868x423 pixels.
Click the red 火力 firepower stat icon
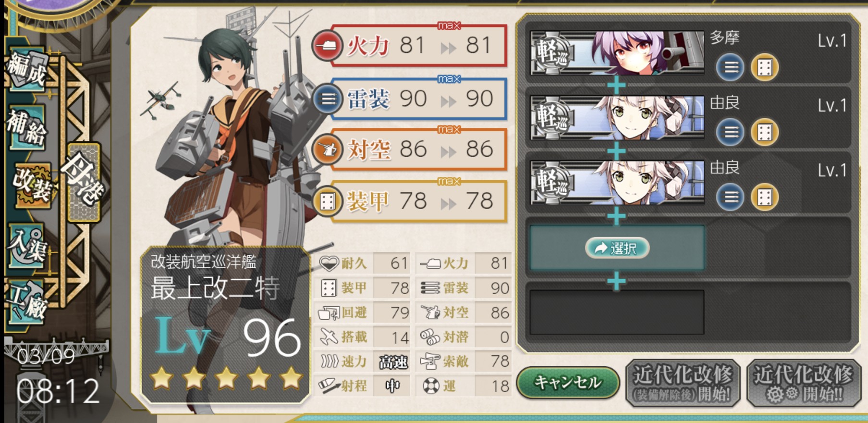coord(327,47)
